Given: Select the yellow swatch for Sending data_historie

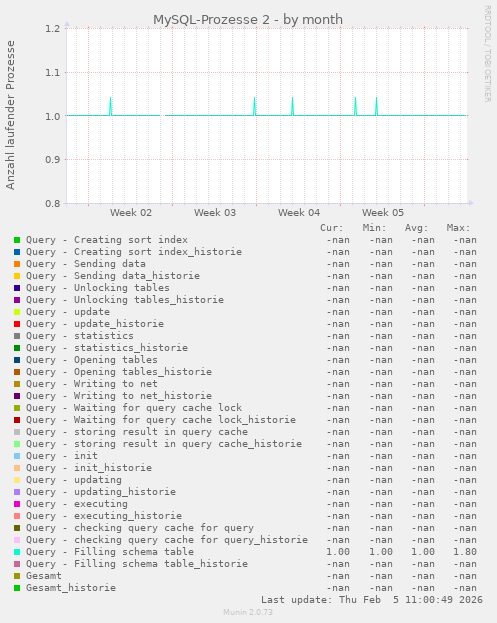Looking at the screenshot, I should coord(17,276).
